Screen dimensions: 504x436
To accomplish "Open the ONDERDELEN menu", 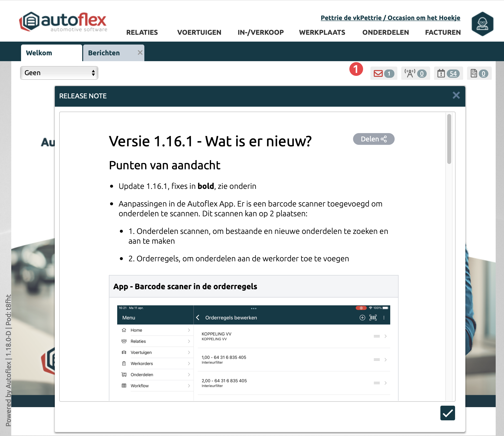I will [x=386, y=32].
